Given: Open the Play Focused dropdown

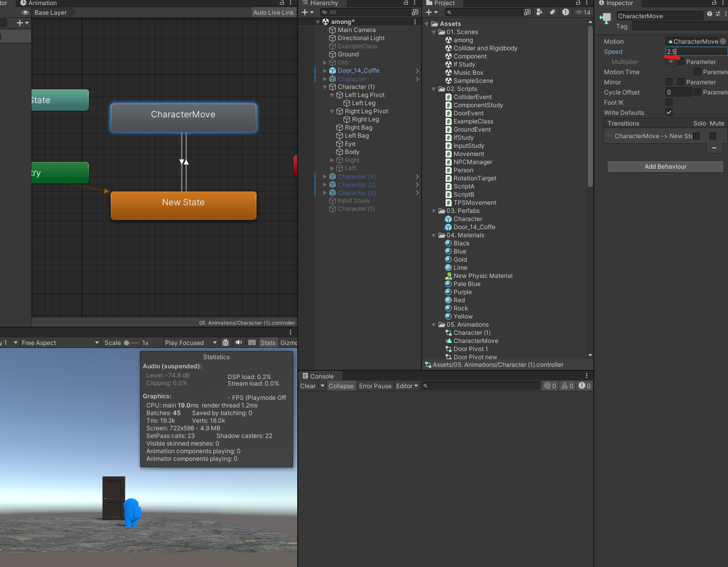Looking at the screenshot, I should pos(191,343).
